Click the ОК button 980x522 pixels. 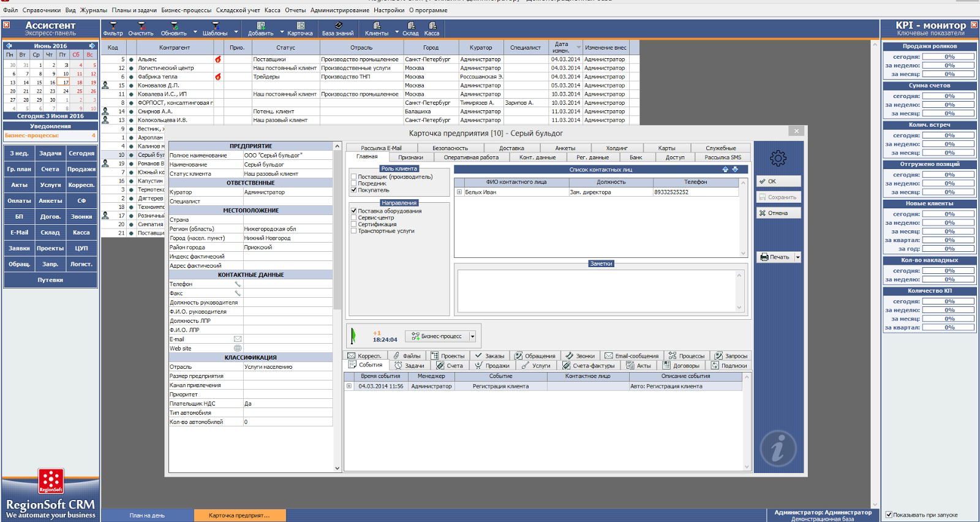[x=778, y=181]
